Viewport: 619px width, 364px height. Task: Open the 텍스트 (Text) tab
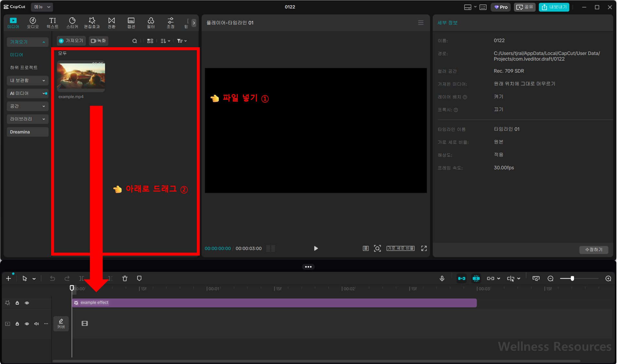point(52,23)
